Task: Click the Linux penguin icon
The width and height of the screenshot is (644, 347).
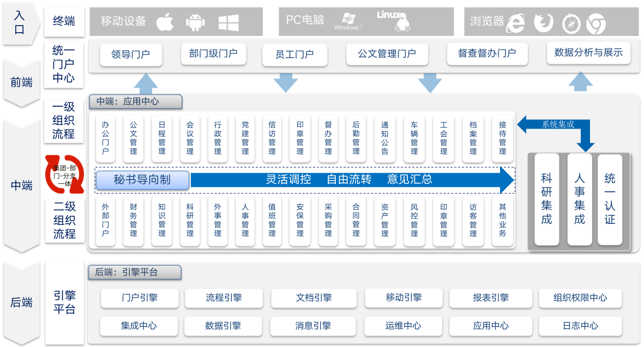Action: point(401,22)
